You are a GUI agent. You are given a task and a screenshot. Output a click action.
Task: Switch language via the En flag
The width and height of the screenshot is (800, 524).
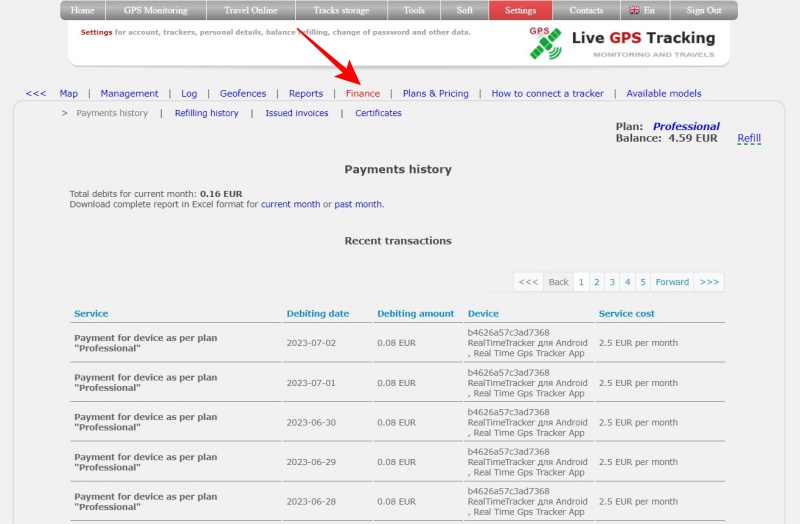641,11
